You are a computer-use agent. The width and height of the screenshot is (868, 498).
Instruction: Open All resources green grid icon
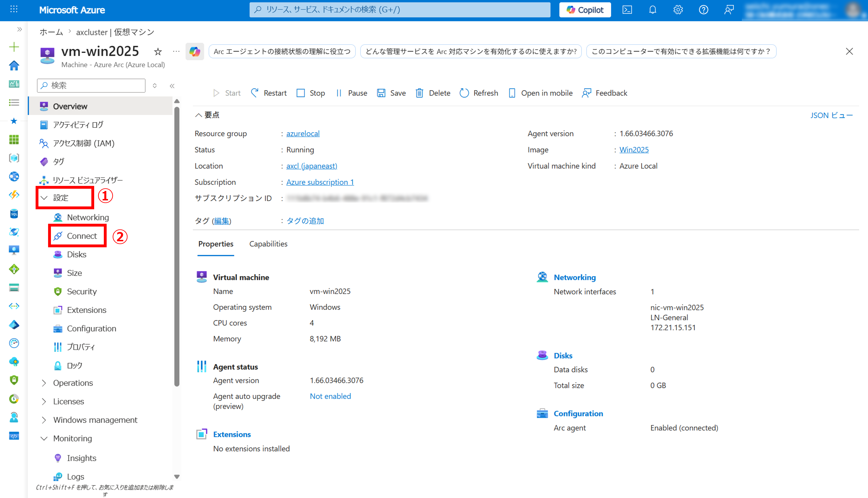pyautogui.click(x=14, y=140)
